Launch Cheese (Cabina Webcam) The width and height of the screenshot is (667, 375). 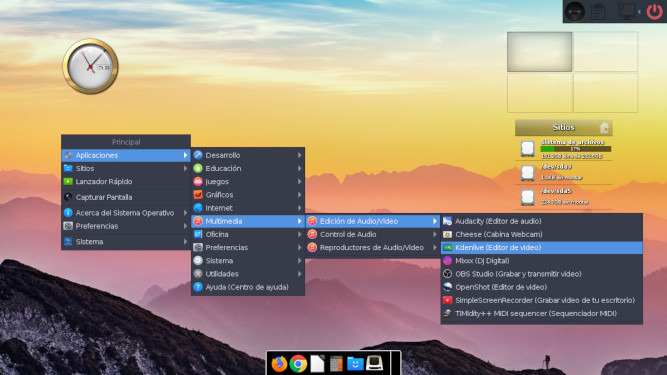(542, 234)
